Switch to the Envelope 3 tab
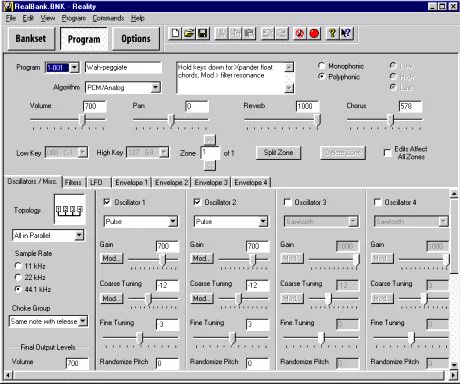The height and width of the screenshot is (384, 460). click(x=211, y=182)
